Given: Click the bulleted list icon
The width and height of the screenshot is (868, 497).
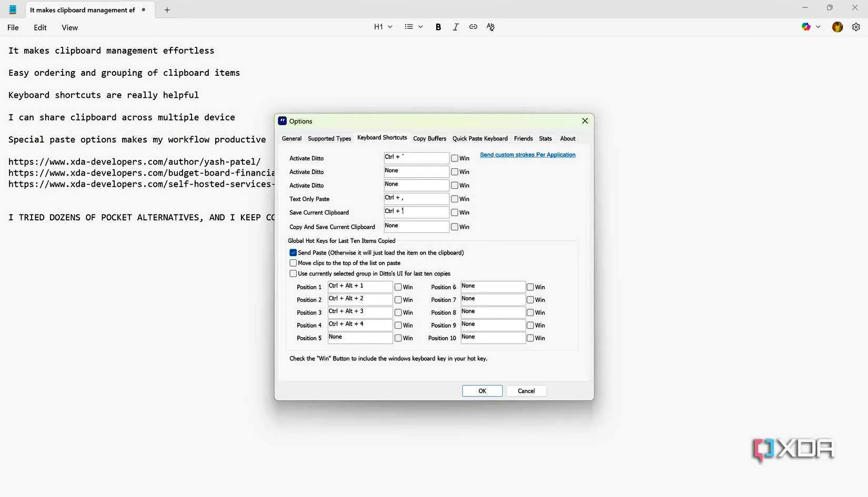Looking at the screenshot, I should coord(409,27).
